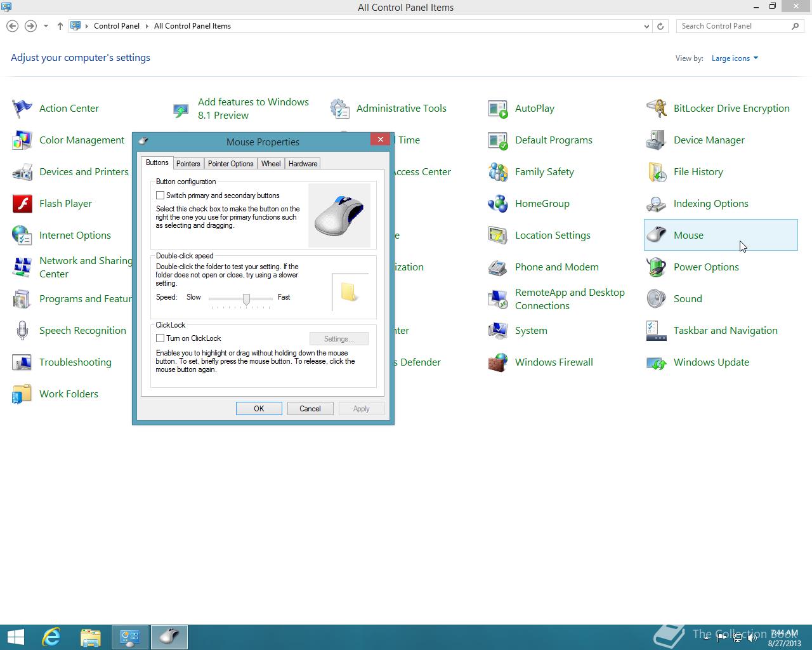Image resolution: width=812 pixels, height=650 pixels.
Task: Open the recent locations dropdown arrow
Action: coord(46,26)
